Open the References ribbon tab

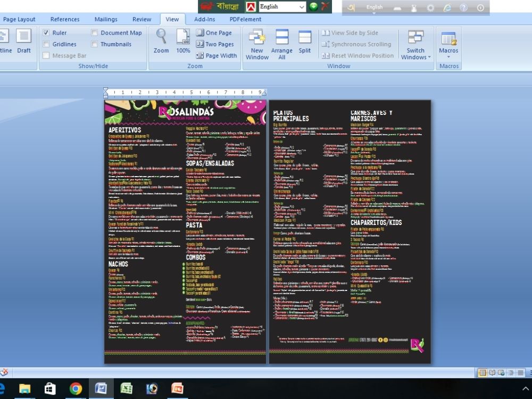[x=65, y=19]
